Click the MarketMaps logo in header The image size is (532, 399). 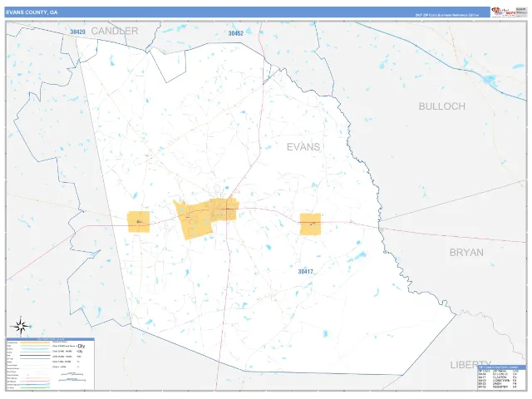(503, 12)
